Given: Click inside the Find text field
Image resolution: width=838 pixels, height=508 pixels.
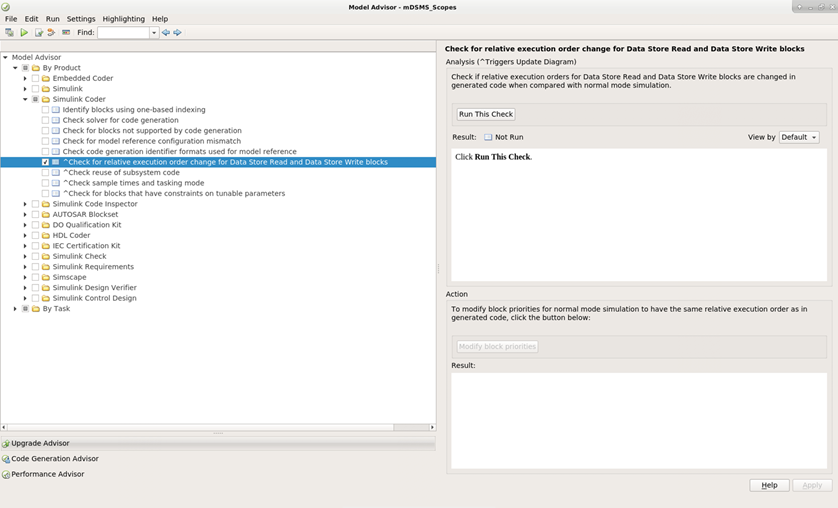Looking at the screenshot, I should [x=123, y=33].
